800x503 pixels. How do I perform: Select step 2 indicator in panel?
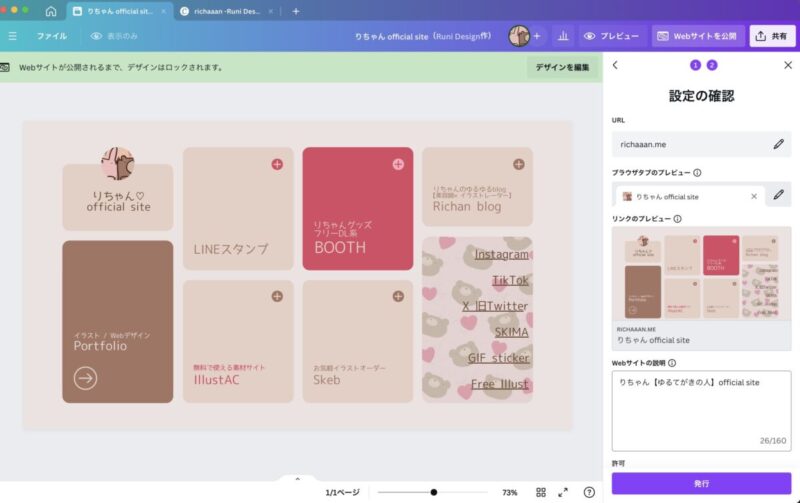[x=712, y=65]
